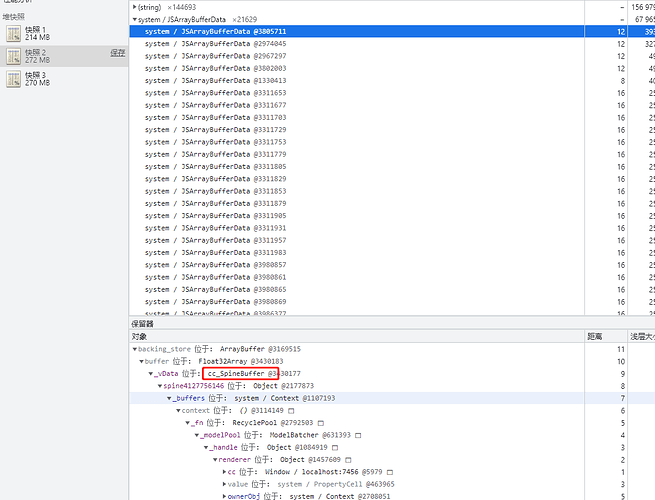Collapse spine4127756146 retainer node
This screenshot has height=500, width=655.
pyautogui.click(x=160, y=386)
